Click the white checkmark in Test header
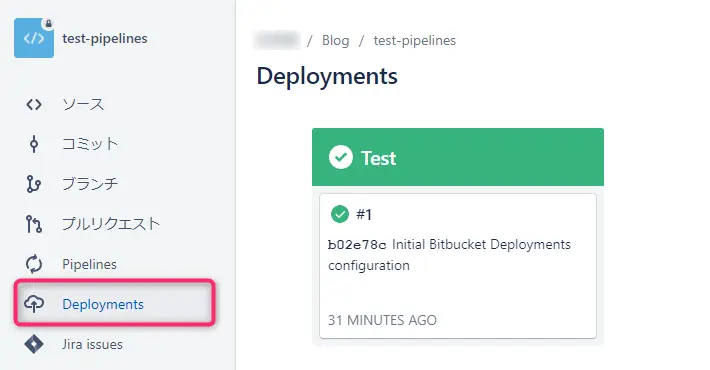 click(x=341, y=157)
